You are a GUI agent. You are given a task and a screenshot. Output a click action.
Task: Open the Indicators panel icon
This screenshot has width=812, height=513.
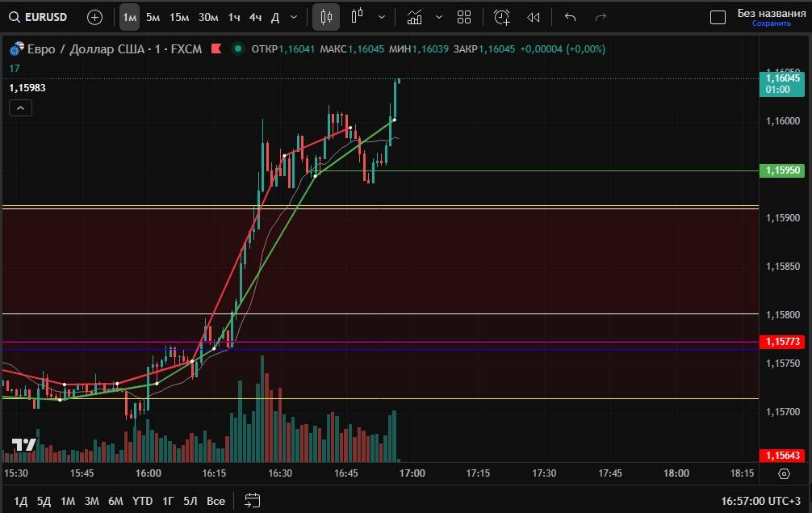[414, 17]
